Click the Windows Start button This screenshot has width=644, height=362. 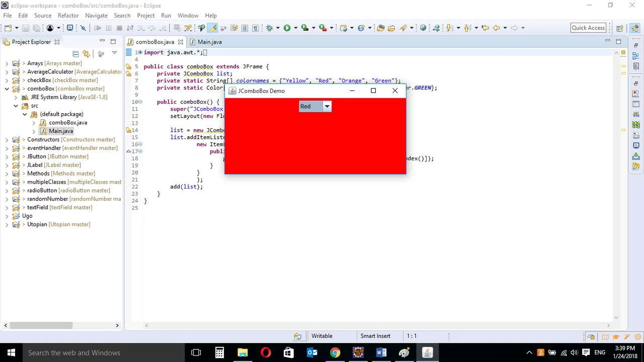[x=11, y=352]
